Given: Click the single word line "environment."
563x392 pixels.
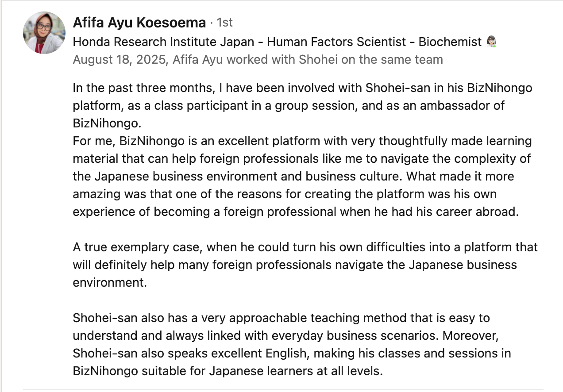Looking at the screenshot, I should click(110, 282).
